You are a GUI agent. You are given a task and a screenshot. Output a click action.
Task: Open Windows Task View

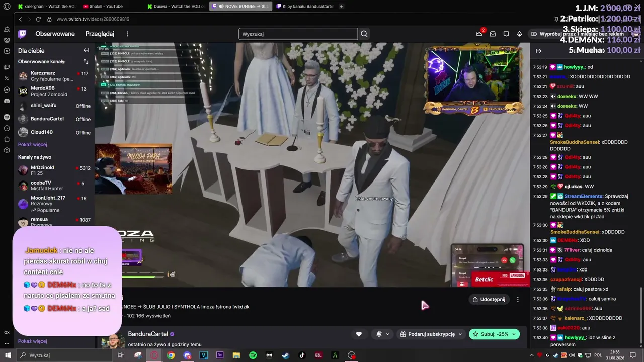120,355
